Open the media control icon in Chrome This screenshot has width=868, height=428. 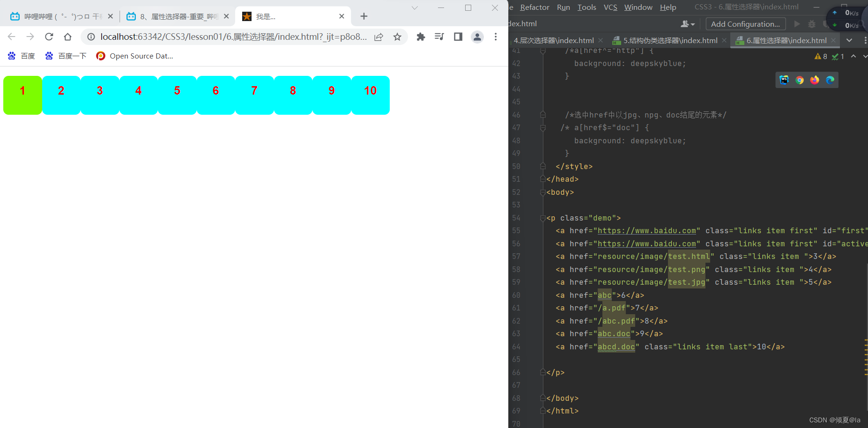439,37
